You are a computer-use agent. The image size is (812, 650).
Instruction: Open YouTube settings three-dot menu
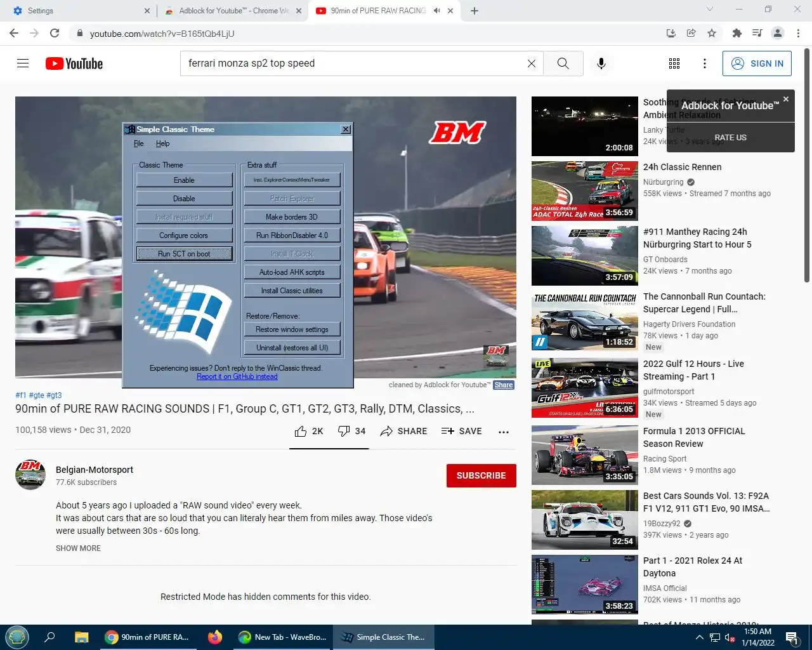point(704,63)
